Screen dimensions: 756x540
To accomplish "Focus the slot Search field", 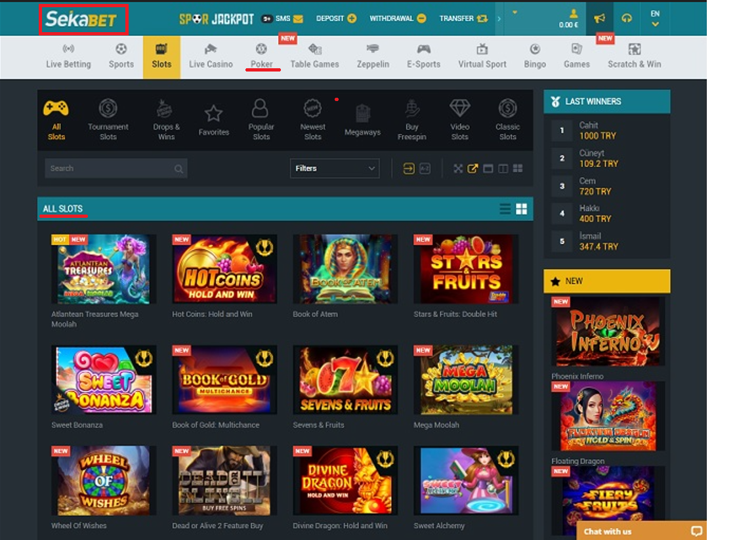I will (115, 168).
